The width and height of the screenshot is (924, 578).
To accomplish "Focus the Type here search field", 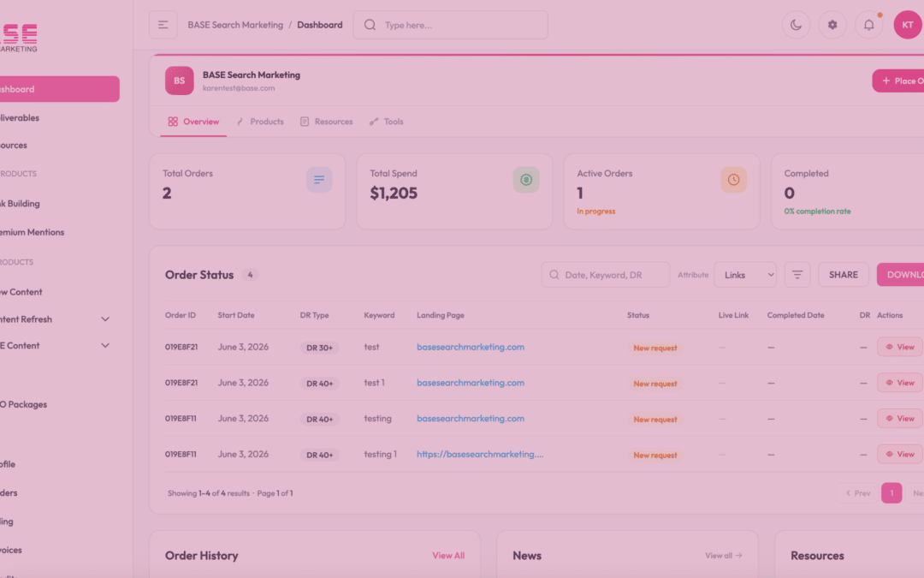I will coord(451,25).
